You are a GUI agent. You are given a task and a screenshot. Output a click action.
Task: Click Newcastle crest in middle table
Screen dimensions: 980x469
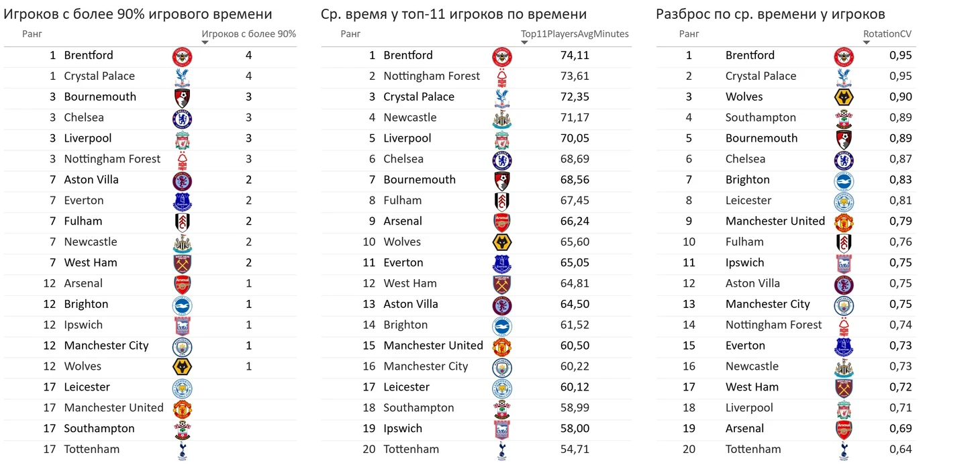(x=502, y=119)
